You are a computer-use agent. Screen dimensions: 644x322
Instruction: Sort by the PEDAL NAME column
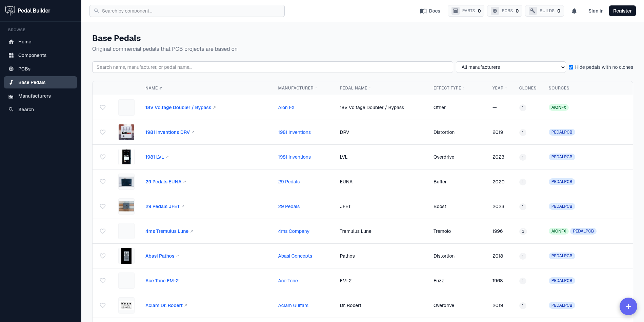pos(355,88)
